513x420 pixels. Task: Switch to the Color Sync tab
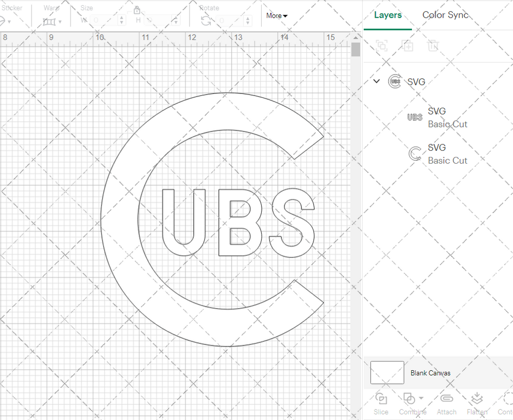[x=445, y=15]
